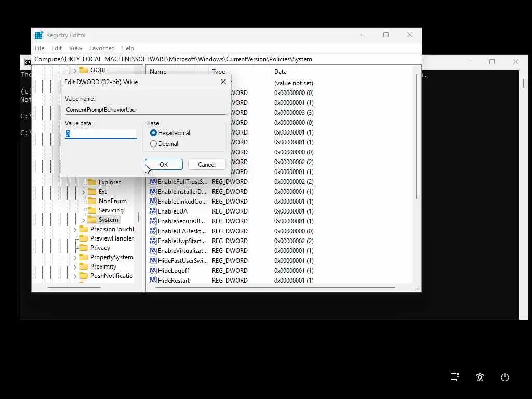The width and height of the screenshot is (532, 399).
Task: Click the PropertySystem folder icon
Action: (84, 257)
